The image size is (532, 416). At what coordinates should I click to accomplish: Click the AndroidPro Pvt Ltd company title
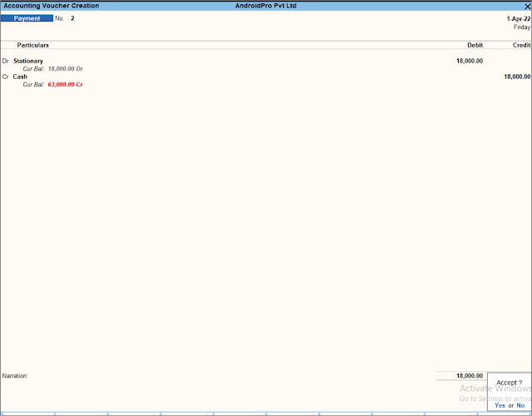point(266,6)
